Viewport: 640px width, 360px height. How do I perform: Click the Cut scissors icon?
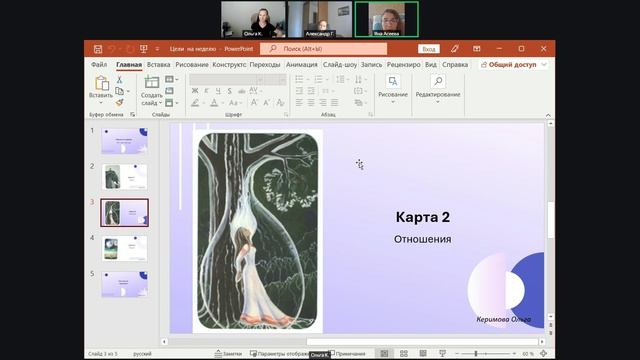pyautogui.click(x=119, y=80)
